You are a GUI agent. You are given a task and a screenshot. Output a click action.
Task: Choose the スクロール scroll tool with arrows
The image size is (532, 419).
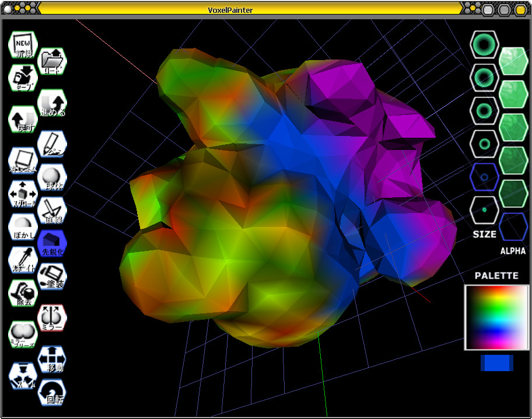(x=23, y=194)
